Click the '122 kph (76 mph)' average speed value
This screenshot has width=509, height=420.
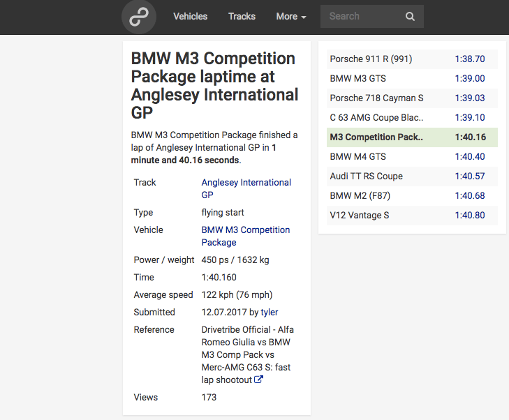(x=237, y=294)
